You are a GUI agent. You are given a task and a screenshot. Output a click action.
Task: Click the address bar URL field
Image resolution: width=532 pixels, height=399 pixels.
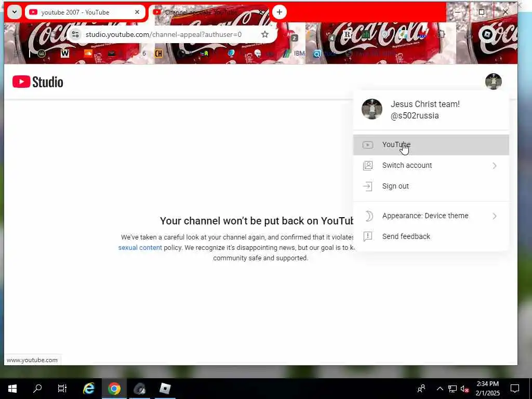pos(164,34)
